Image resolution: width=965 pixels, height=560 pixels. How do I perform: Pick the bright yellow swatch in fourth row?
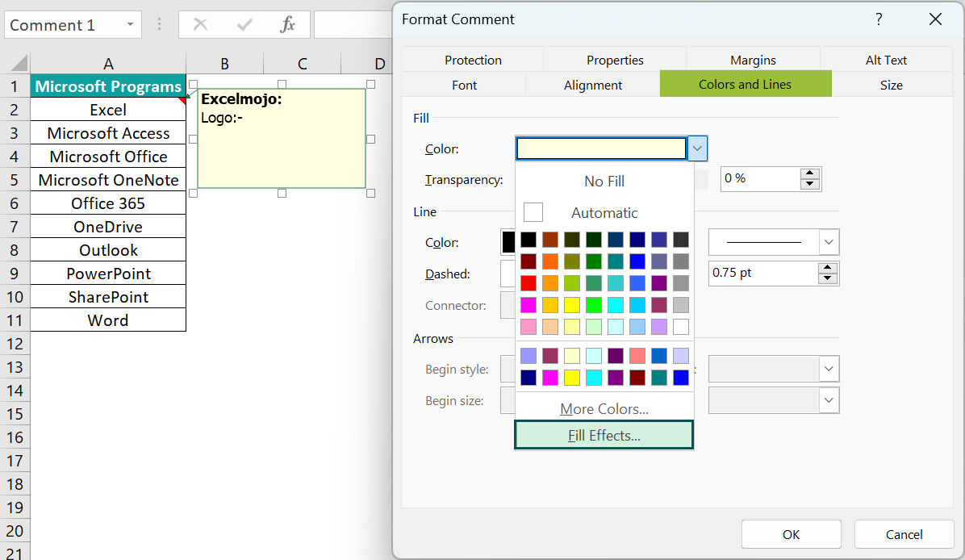572,305
